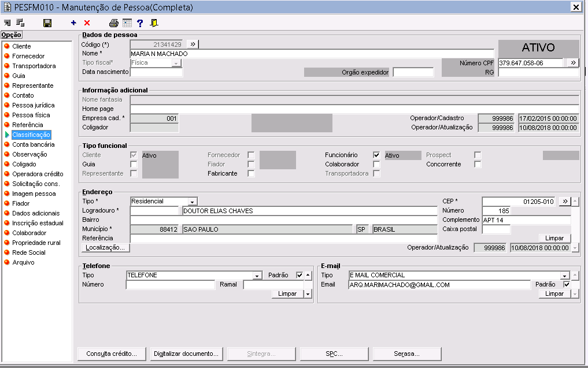Toggle the Padrão checkbox in E-mail
This screenshot has width=588, height=368.
567,284
